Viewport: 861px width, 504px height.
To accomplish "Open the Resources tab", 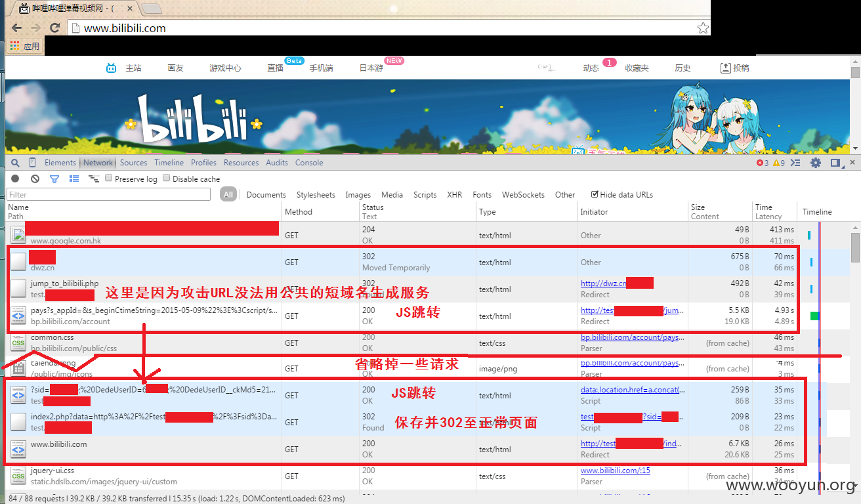I will (241, 163).
